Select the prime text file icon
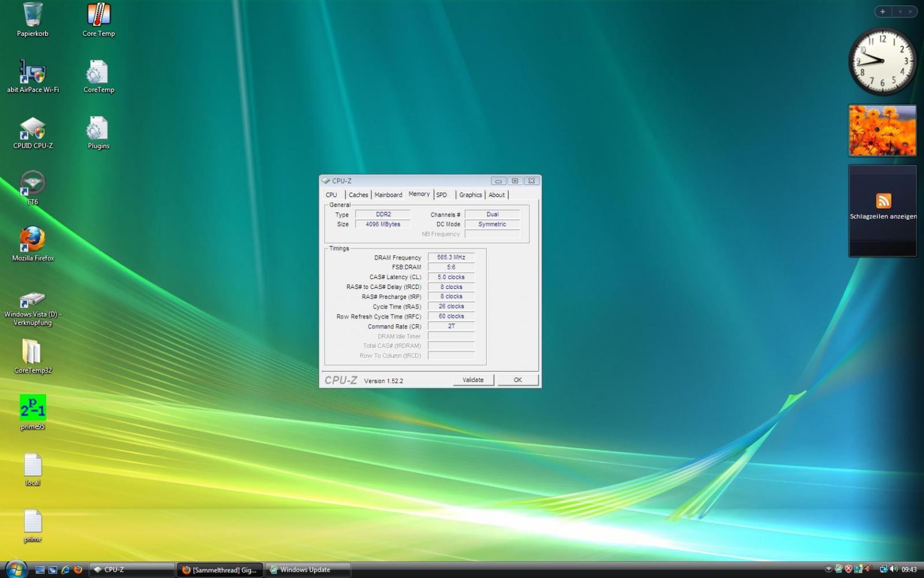 pos(33,525)
